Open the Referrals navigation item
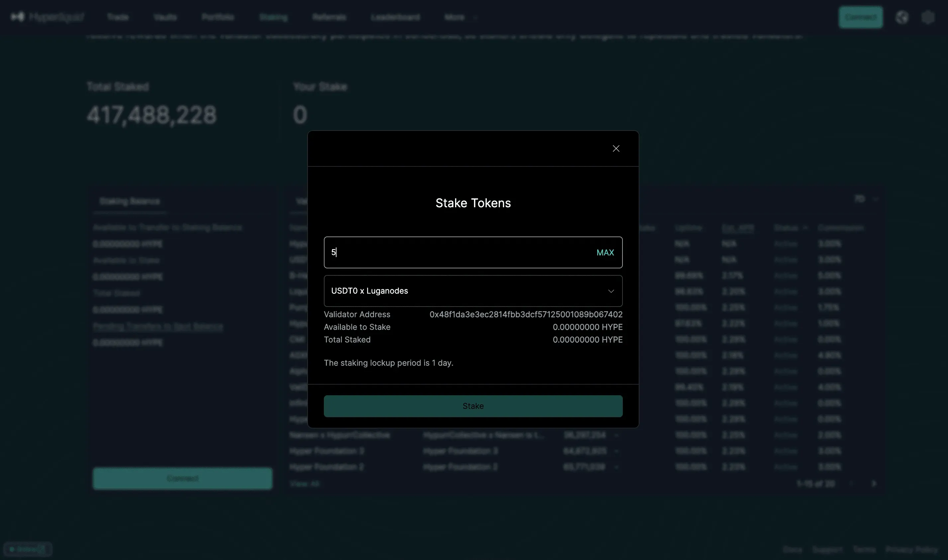 329,17
